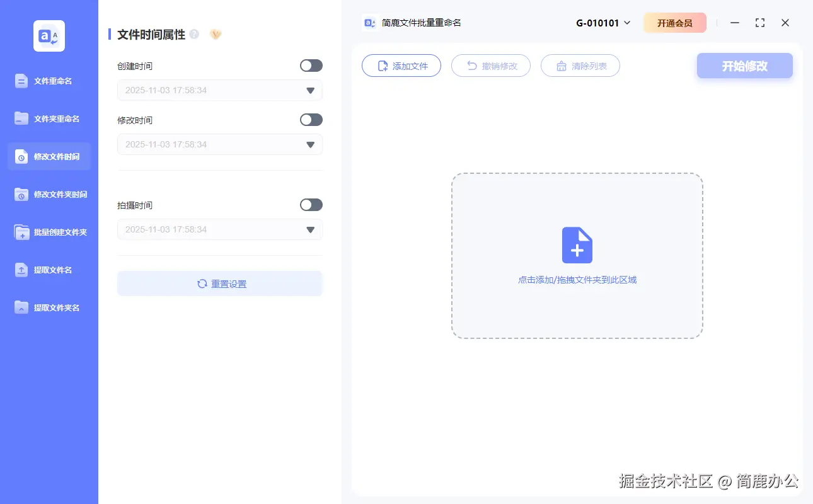Image resolution: width=813 pixels, height=504 pixels.
Task: Open the 创建时间 date picker dropdown
Action: 309,90
